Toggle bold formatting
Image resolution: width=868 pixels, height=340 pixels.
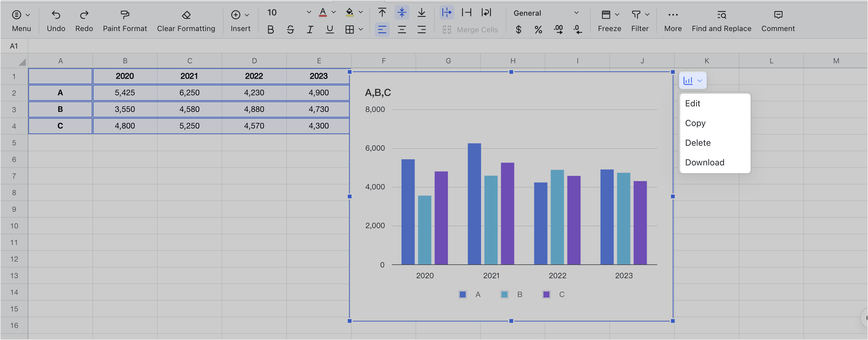coord(271,30)
